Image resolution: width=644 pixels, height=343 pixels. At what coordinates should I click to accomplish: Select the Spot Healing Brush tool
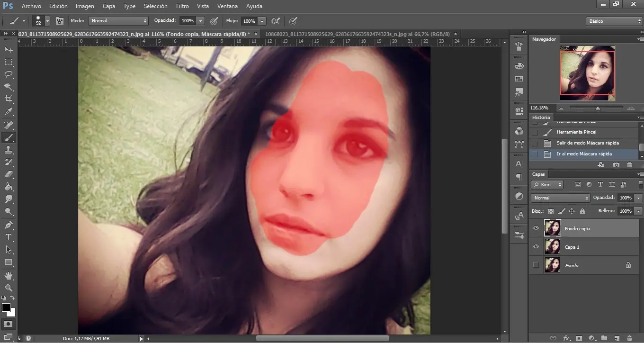pyautogui.click(x=9, y=125)
